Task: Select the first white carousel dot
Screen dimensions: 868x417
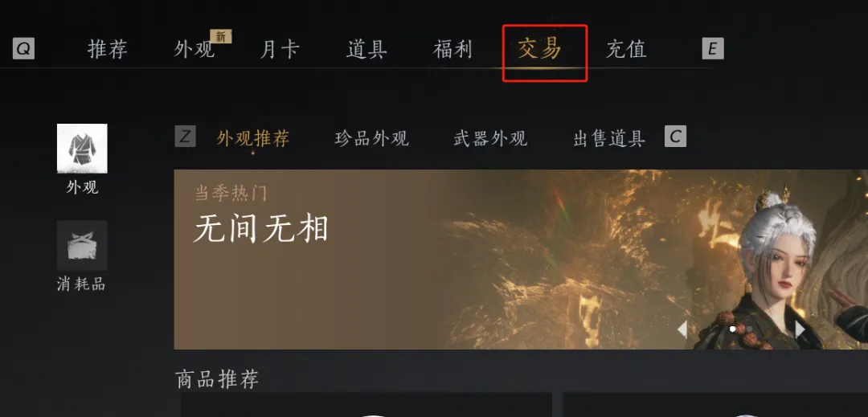Action: 733,329
